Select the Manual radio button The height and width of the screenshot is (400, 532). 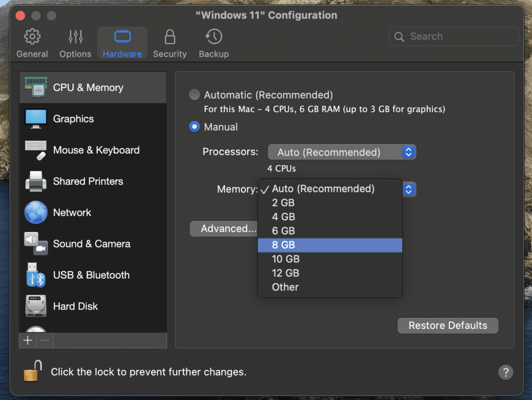[194, 127]
